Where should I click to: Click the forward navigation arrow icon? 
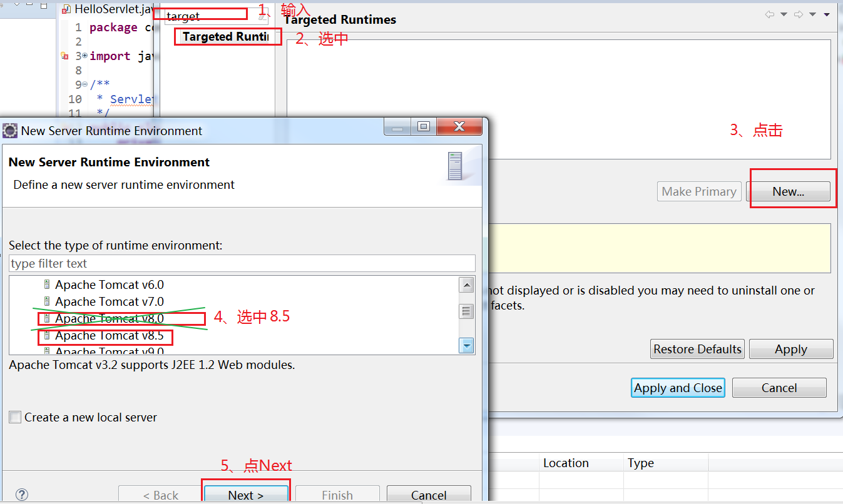pos(799,14)
